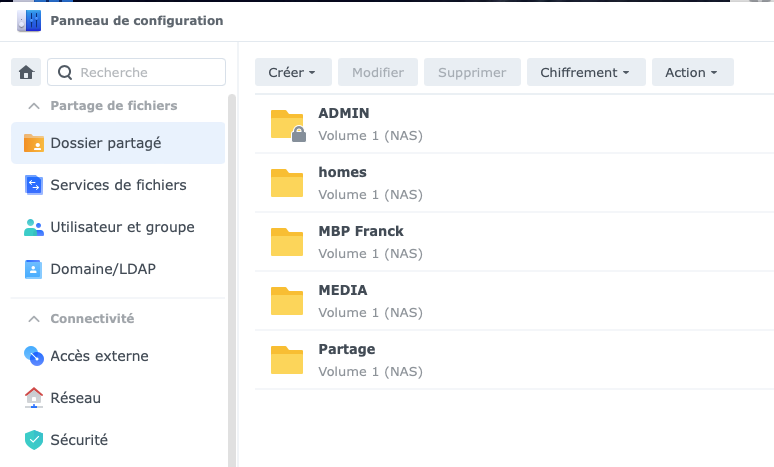Collapse the Connectivité section
Screen dimensions: 774x467
(34, 319)
